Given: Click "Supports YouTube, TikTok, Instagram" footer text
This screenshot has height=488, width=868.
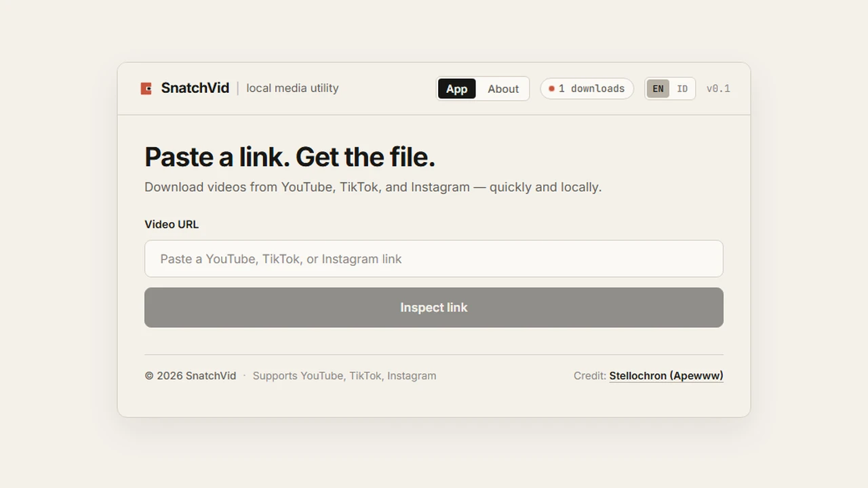Looking at the screenshot, I should (344, 375).
